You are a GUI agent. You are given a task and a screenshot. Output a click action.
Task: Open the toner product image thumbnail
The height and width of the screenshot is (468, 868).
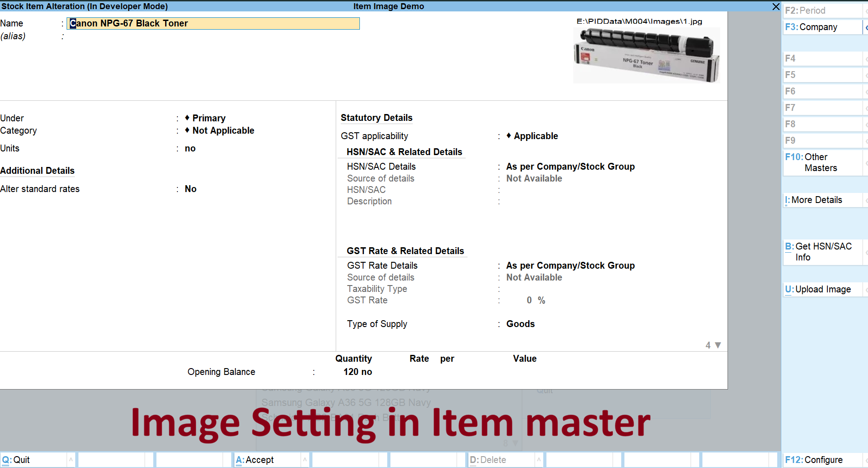pos(646,56)
